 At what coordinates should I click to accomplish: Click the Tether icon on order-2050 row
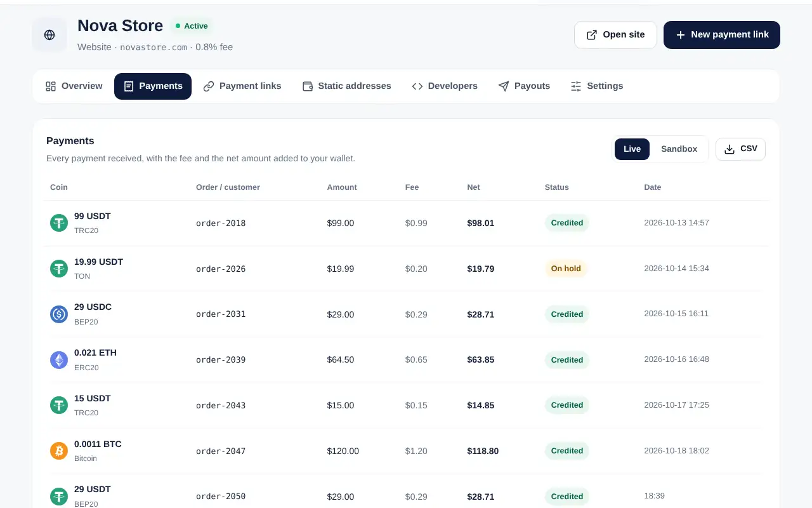pos(59,497)
